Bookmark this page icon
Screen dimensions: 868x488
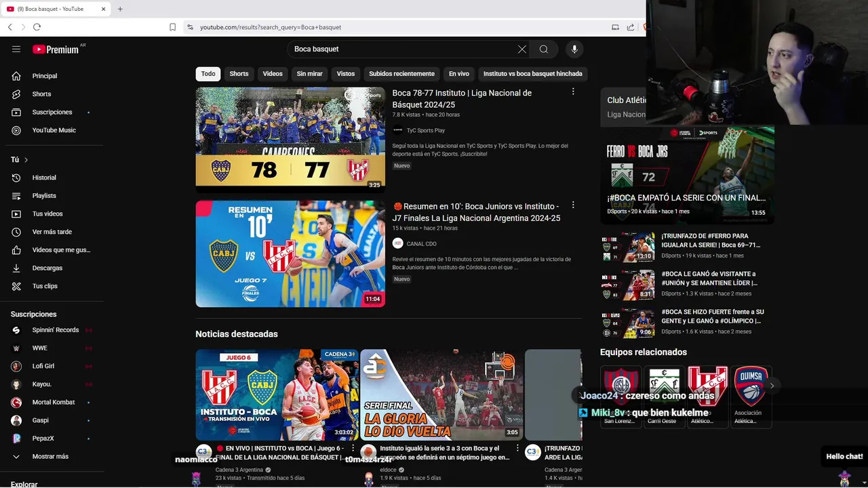pos(172,27)
